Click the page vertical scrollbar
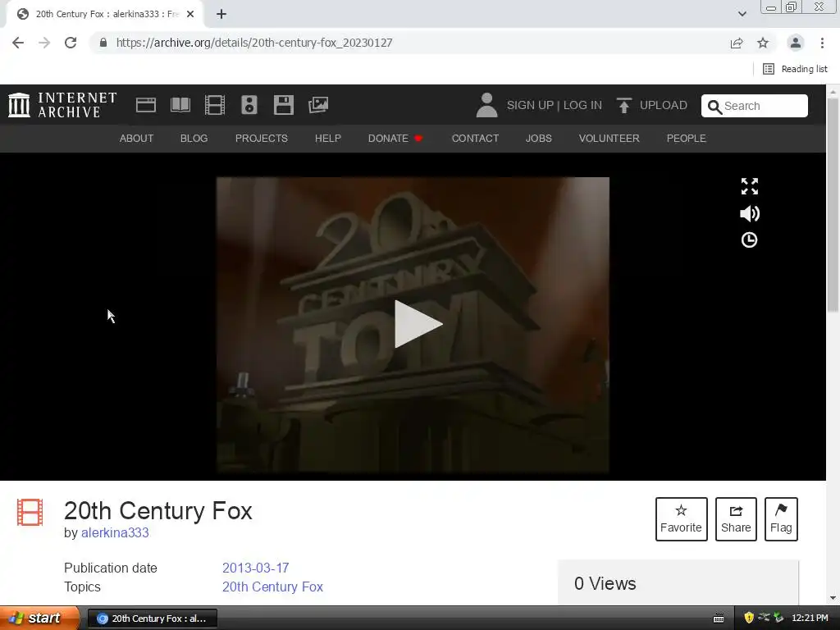Screen dimensions: 840x630 coord(833,203)
